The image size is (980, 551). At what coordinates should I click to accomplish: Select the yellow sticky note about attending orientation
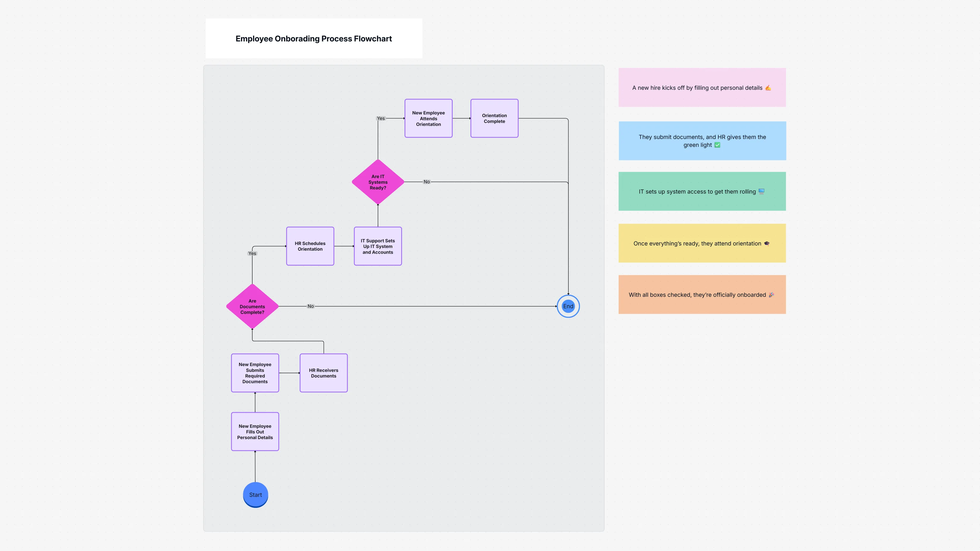pos(702,243)
